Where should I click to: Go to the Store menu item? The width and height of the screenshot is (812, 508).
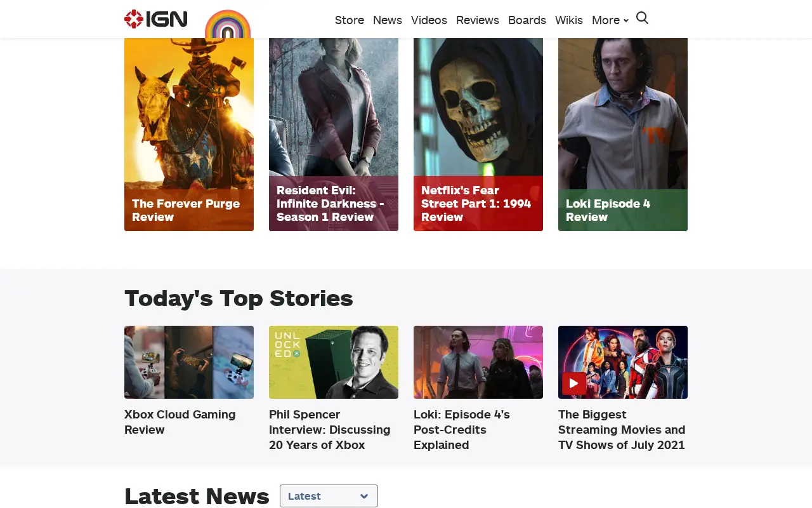(350, 20)
